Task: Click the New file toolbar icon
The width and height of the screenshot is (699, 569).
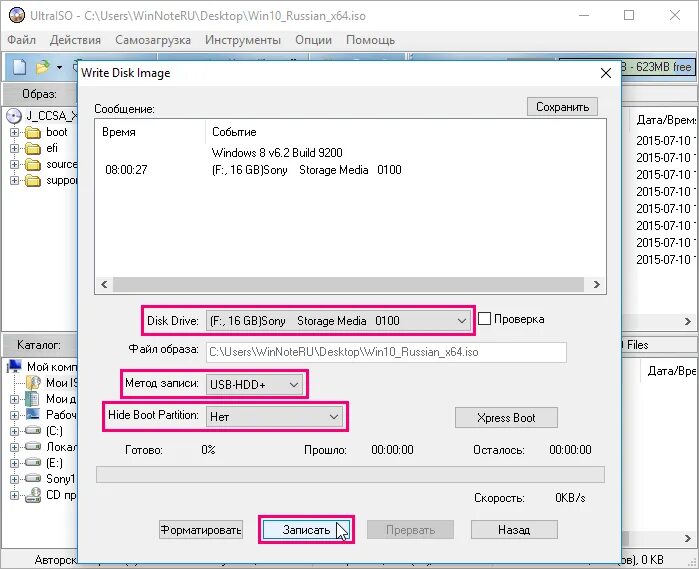Action: click(19, 67)
